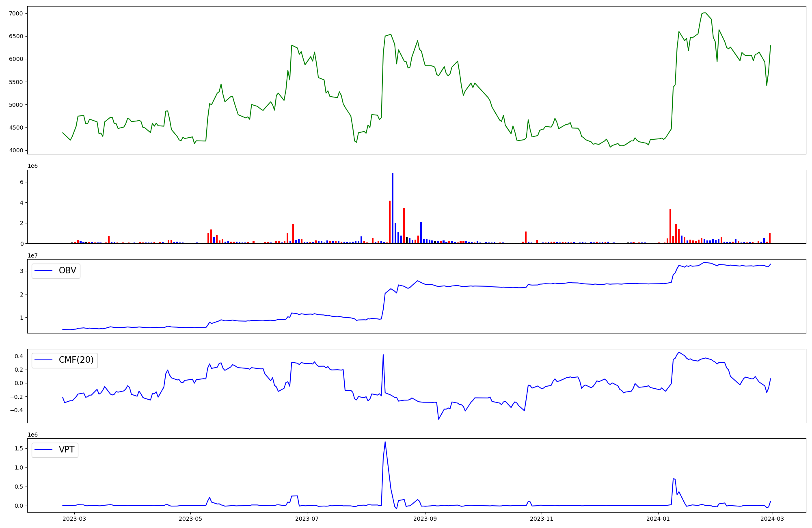Viewport: 812px width, 528px height.
Task: Click the VPT legend label
Action: pyautogui.click(x=67, y=450)
